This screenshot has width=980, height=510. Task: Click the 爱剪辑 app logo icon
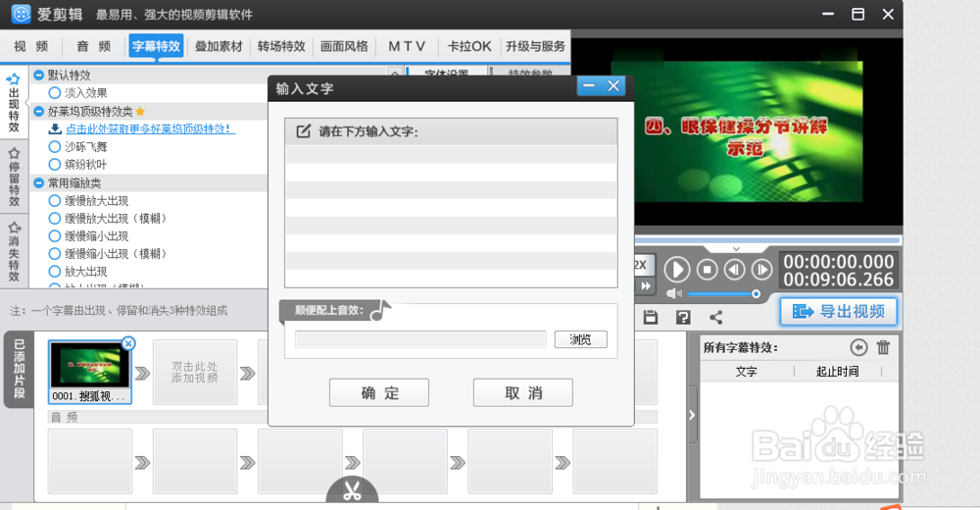[21, 14]
